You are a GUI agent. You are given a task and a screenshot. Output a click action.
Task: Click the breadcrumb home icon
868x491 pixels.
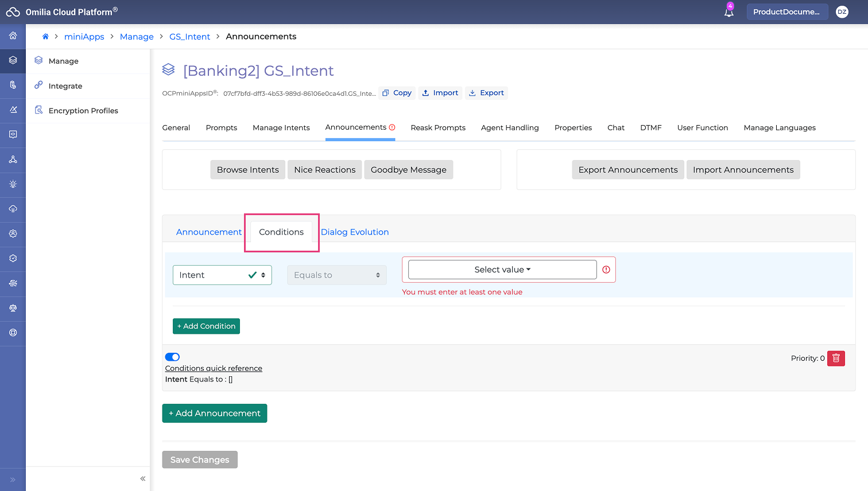coord(45,37)
